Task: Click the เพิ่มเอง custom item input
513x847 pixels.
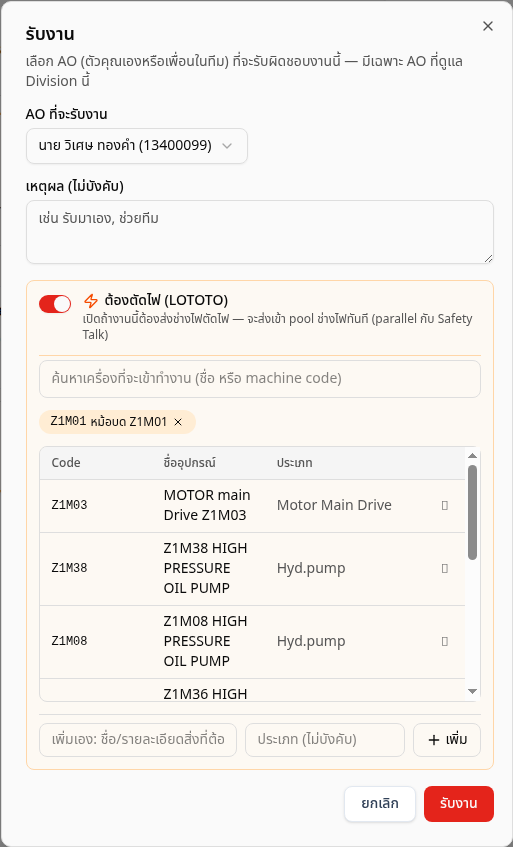Action: 138,740
